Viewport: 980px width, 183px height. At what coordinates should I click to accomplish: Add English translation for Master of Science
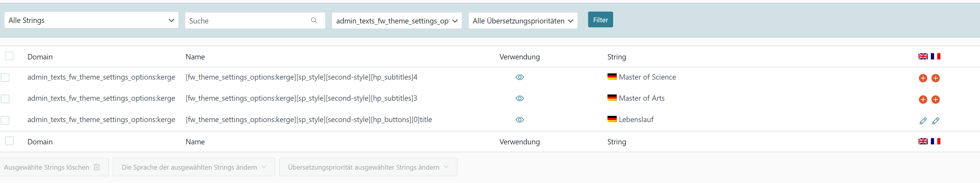pyautogui.click(x=923, y=78)
